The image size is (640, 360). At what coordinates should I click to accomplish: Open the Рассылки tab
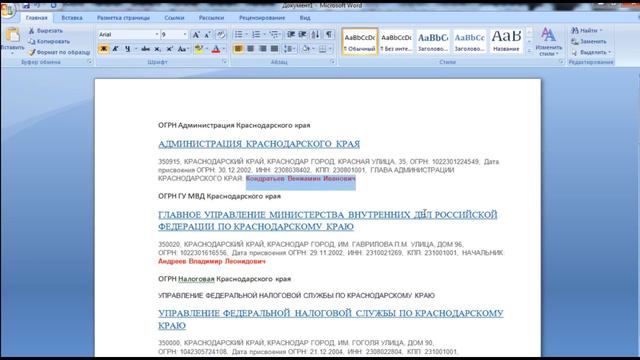(x=211, y=18)
